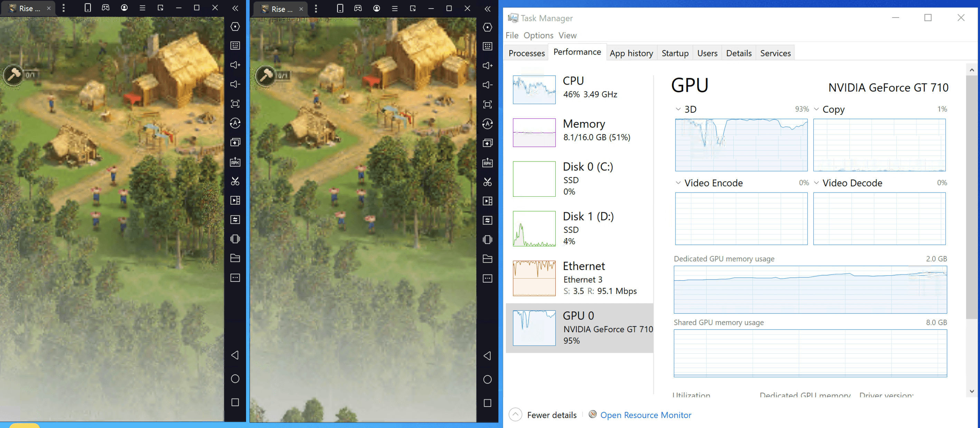Toggle shake icon in right emulator sidebar
The image size is (980, 428).
click(487, 239)
